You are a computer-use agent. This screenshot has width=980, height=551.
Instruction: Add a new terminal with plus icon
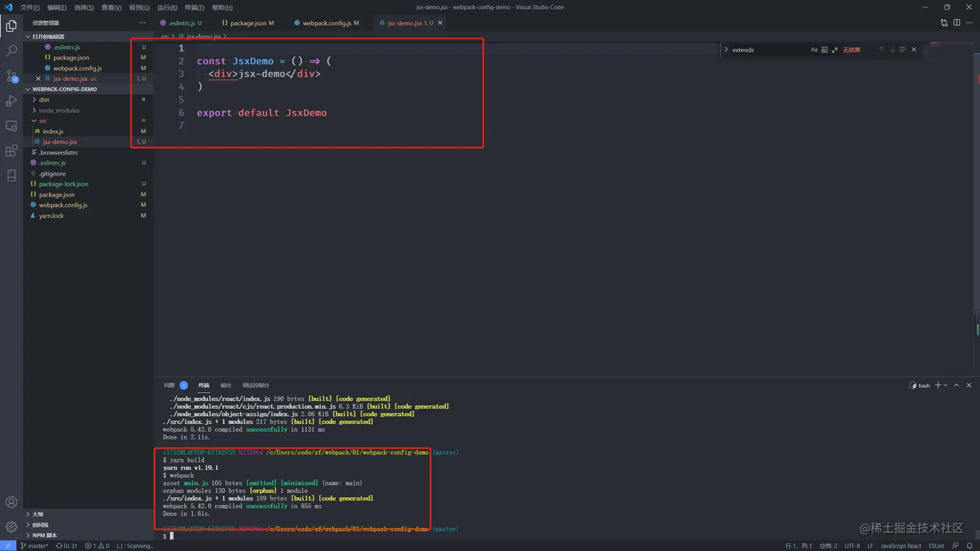click(937, 385)
